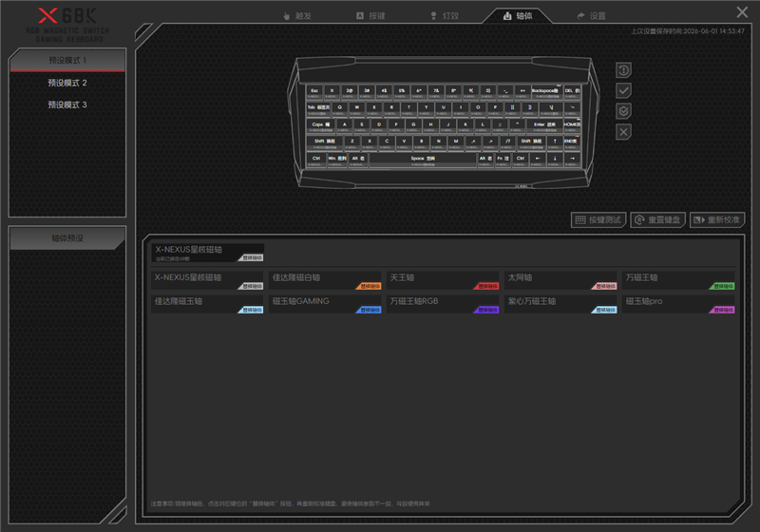Select the right Shift key on diagram
This screenshot has height=532, width=760.
point(531,143)
